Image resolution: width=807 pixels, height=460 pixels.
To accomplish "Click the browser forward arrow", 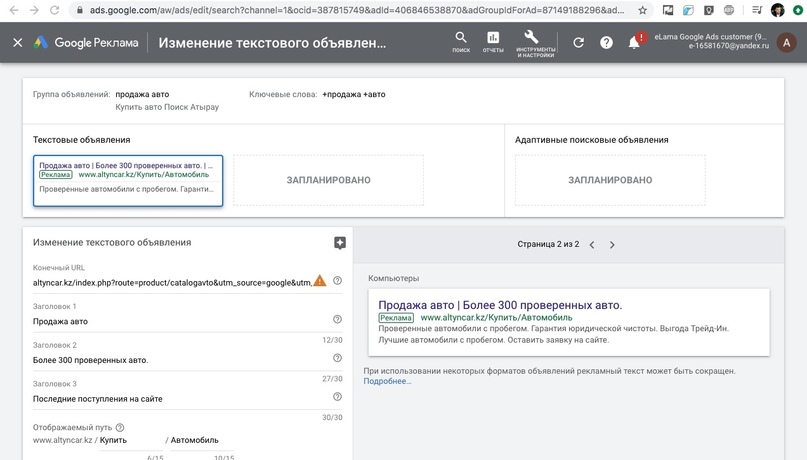I will pyautogui.click(x=34, y=10).
